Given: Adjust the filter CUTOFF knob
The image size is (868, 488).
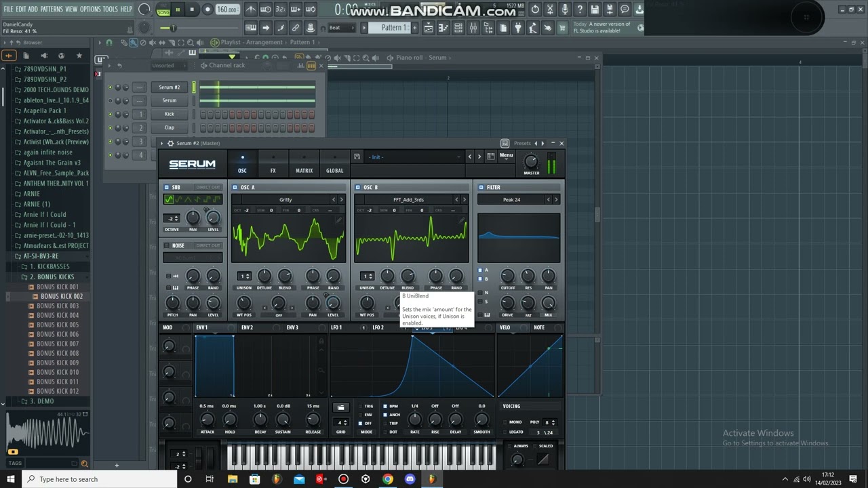Looking at the screenshot, I should pyautogui.click(x=507, y=276).
